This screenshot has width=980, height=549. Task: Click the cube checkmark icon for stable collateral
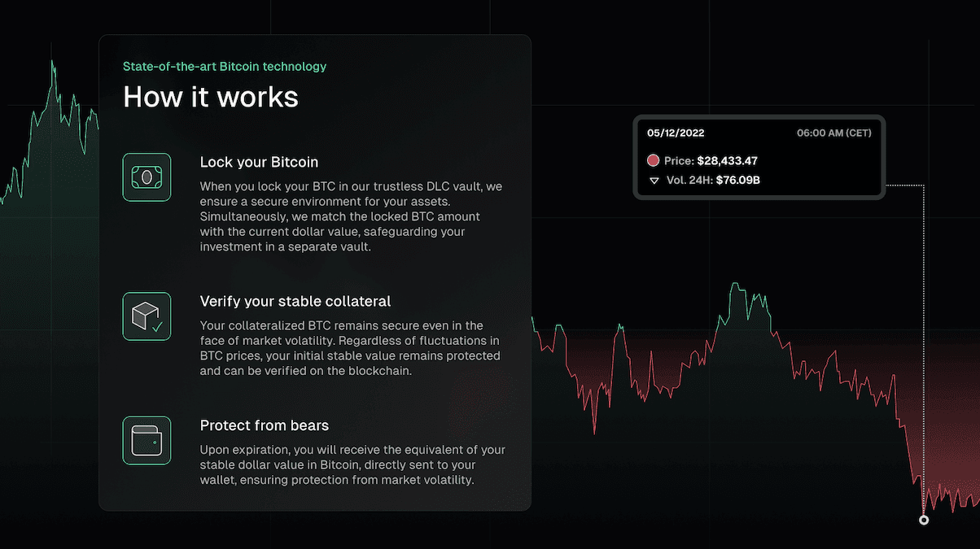pos(147,316)
